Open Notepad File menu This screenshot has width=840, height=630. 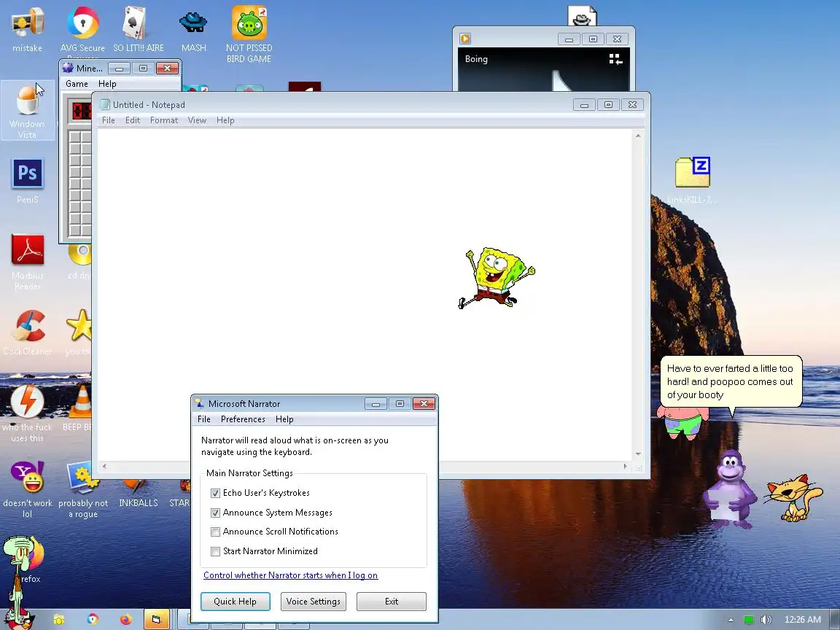click(x=108, y=120)
